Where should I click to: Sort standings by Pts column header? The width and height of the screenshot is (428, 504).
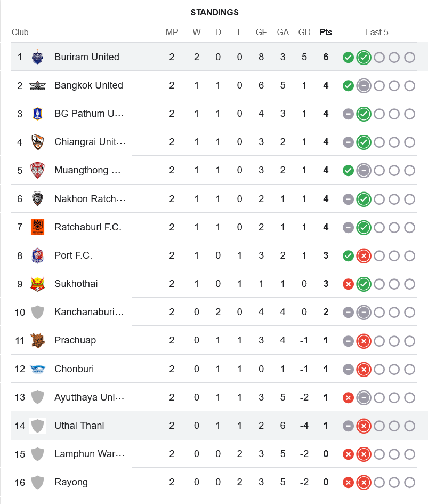coord(326,32)
